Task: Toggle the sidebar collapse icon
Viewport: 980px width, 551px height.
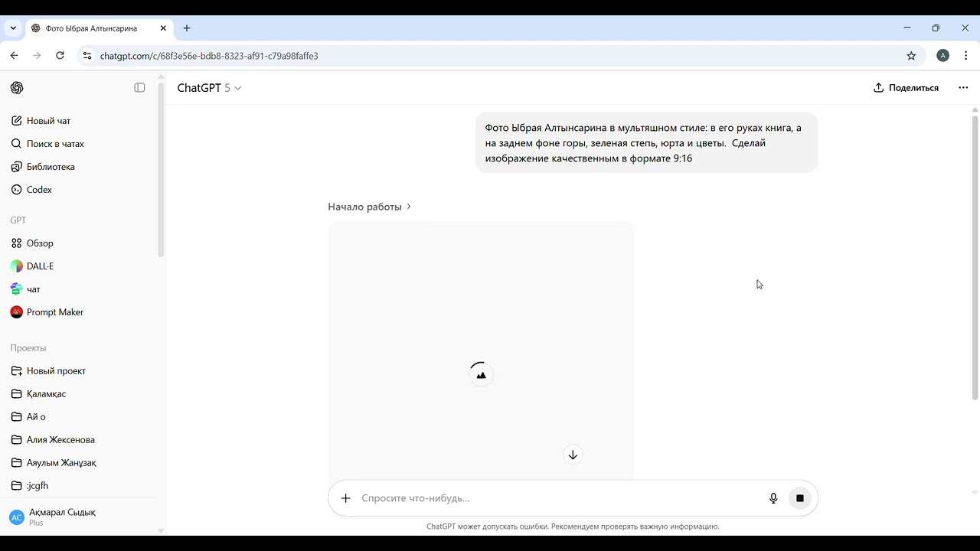Action: pyautogui.click(x=139, y=88)
